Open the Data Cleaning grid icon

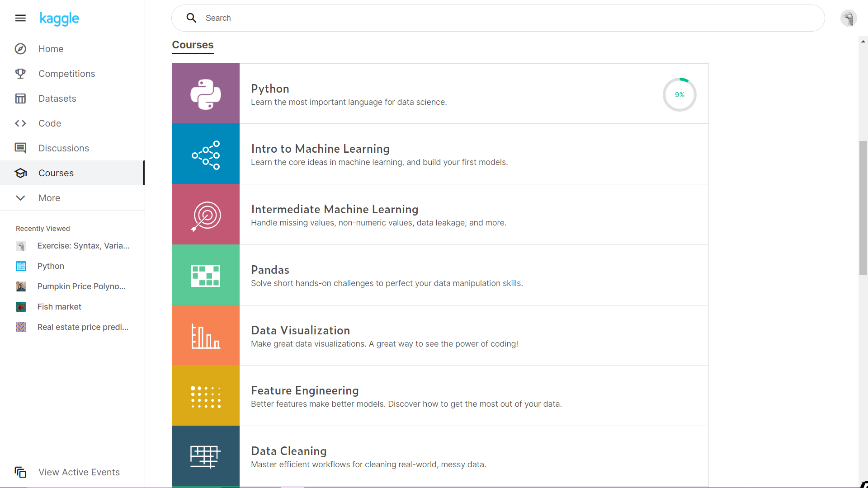coord(206,456)
